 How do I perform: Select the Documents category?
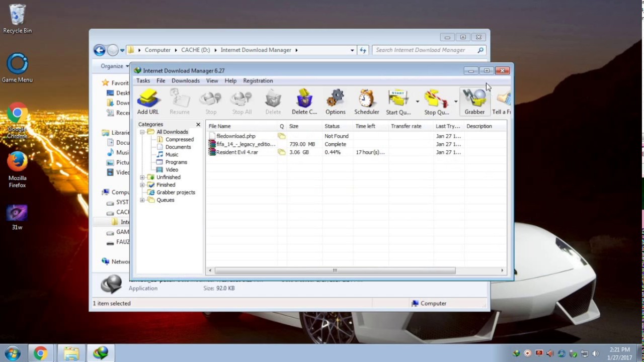pyautogui.click(x=178, y=147)
